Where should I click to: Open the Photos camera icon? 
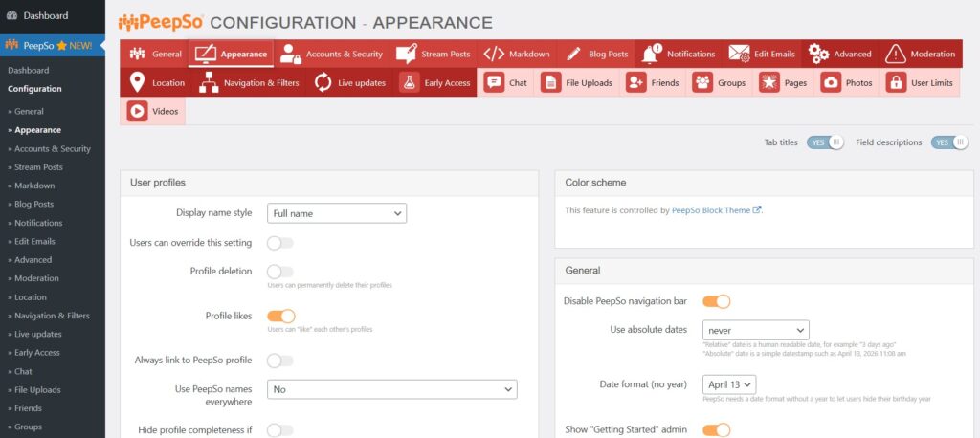(x=830, y=82)
